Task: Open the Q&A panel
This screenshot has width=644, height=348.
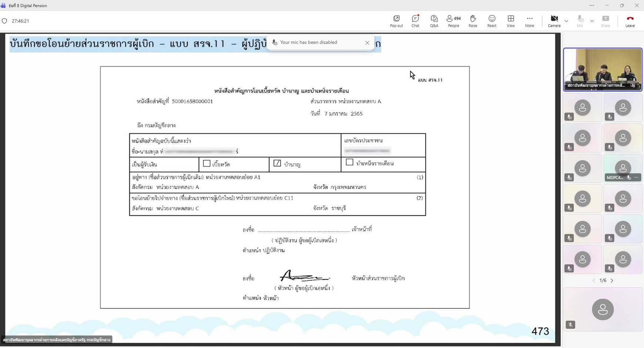Action: click(434, 21)
